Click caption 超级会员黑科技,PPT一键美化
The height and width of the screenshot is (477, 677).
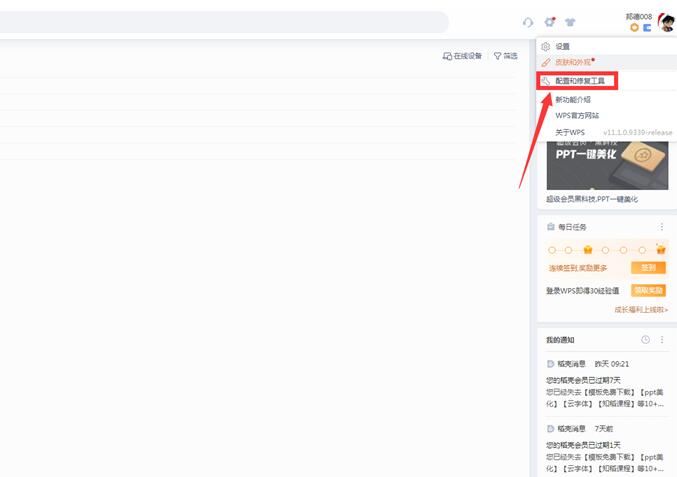point(592,199)
